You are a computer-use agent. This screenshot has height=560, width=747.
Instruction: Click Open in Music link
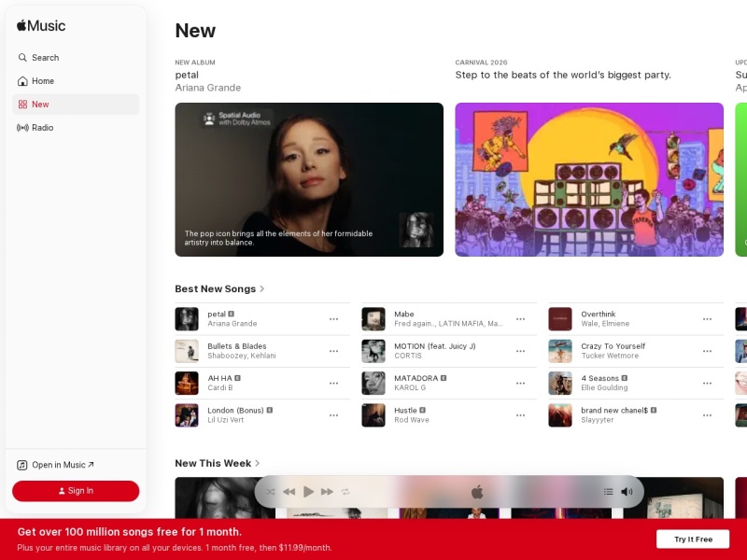tap(56, 465)
